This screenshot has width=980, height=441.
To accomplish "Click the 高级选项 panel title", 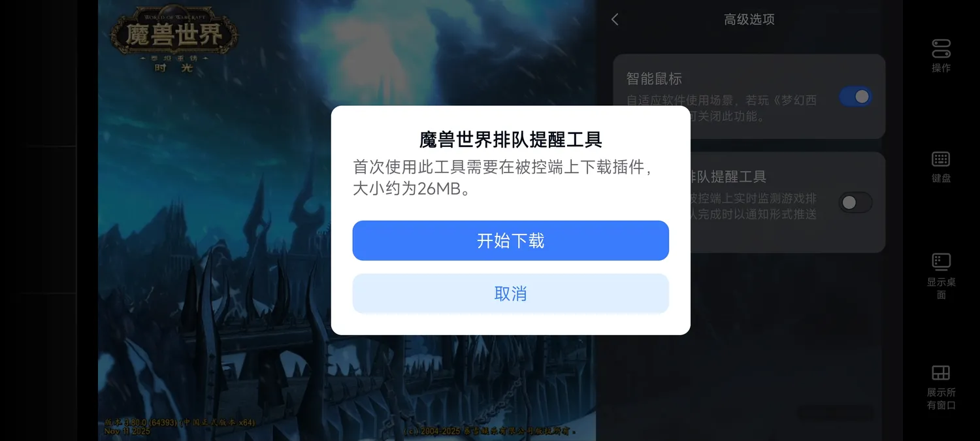I will tap(749, 20).
